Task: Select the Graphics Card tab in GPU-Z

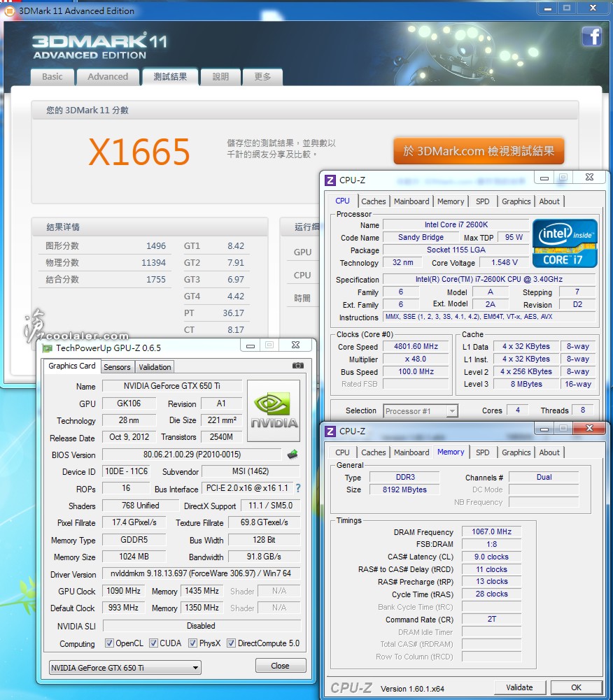Action: (72, 366)
